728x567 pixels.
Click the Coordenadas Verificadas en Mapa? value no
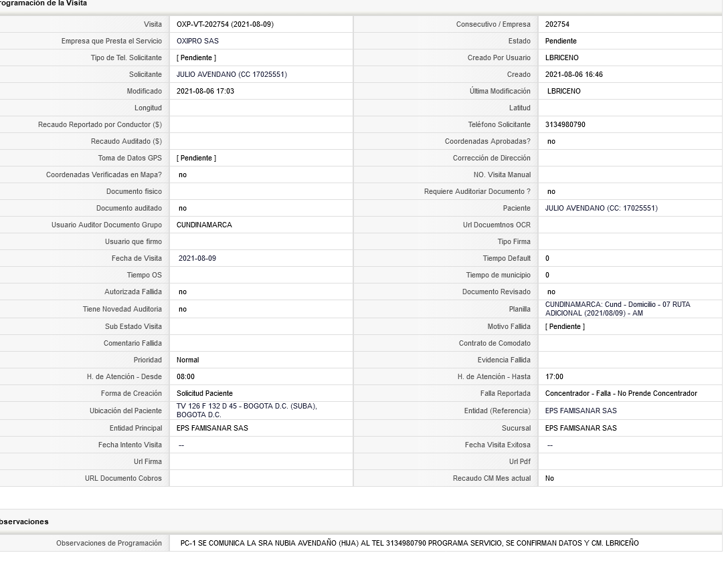pyautogui.click(x=183, y=175)
